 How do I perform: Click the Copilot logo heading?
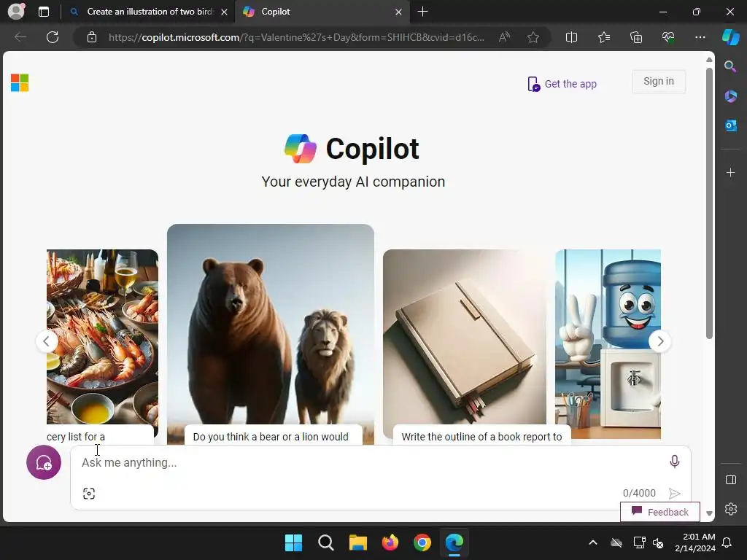click(352, 149)
